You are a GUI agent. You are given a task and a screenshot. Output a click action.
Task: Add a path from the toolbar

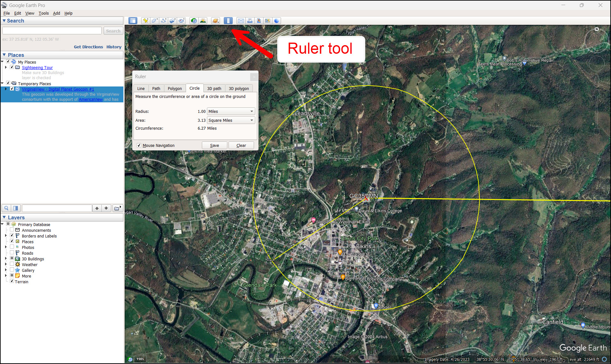tap(163, 21)
